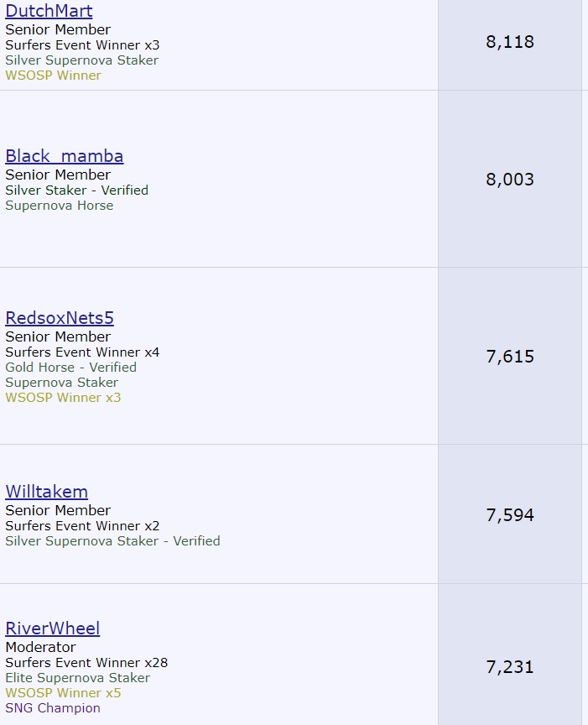588x725 pixels.
Task: Click the SNG Champion badge text
Action: pyautogui.click(x=53, y=708)
